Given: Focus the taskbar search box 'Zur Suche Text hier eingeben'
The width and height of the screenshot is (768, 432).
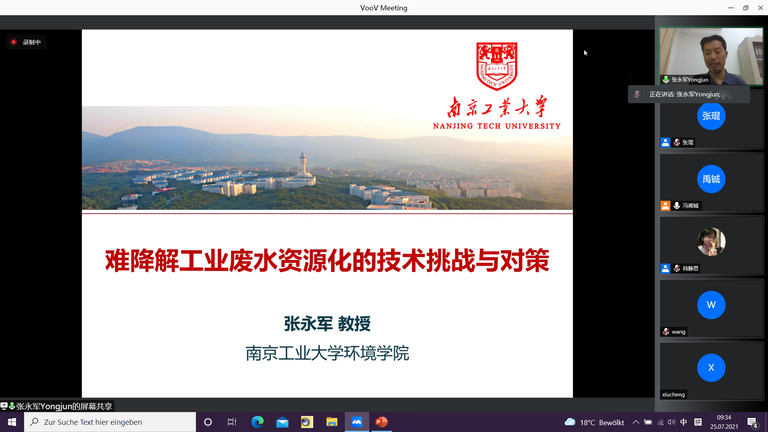Looking at the screenshot, I should point(110,422).
